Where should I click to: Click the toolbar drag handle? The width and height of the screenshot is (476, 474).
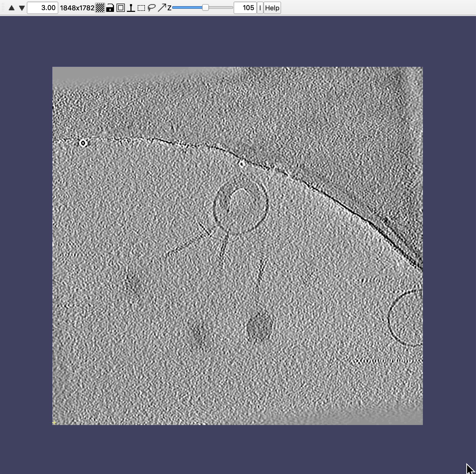3,8
